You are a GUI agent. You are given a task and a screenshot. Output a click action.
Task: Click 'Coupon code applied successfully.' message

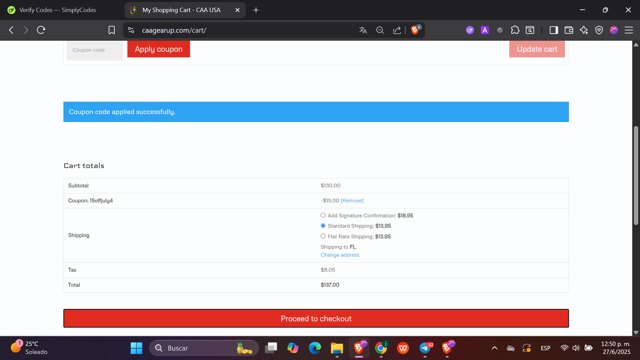122,112
